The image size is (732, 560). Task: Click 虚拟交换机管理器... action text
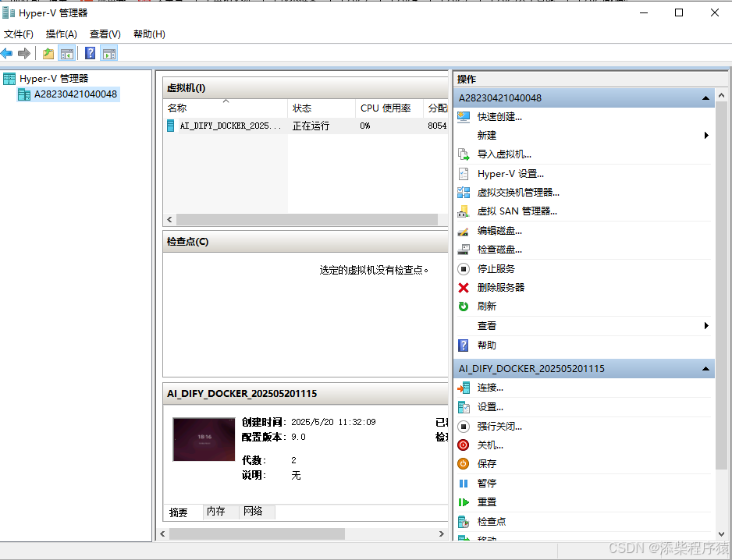[x=518, y=193]
